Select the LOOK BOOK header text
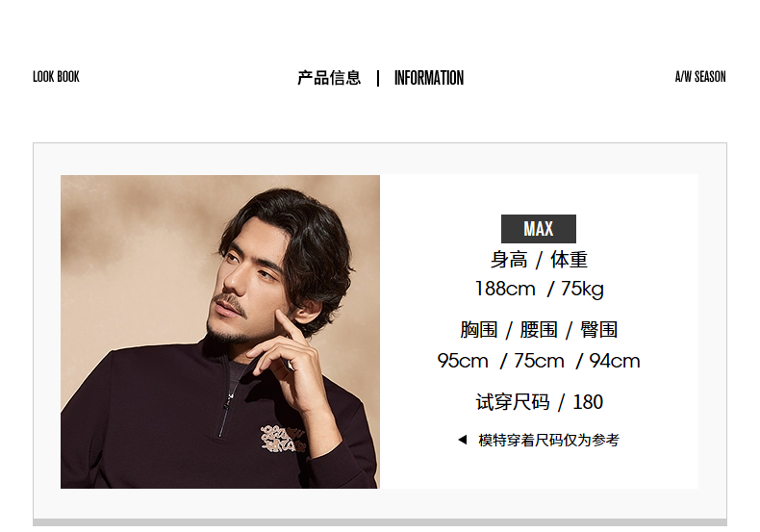Image resolution: width=760 pixels, height=532 pixels. (x=56, y=77)
